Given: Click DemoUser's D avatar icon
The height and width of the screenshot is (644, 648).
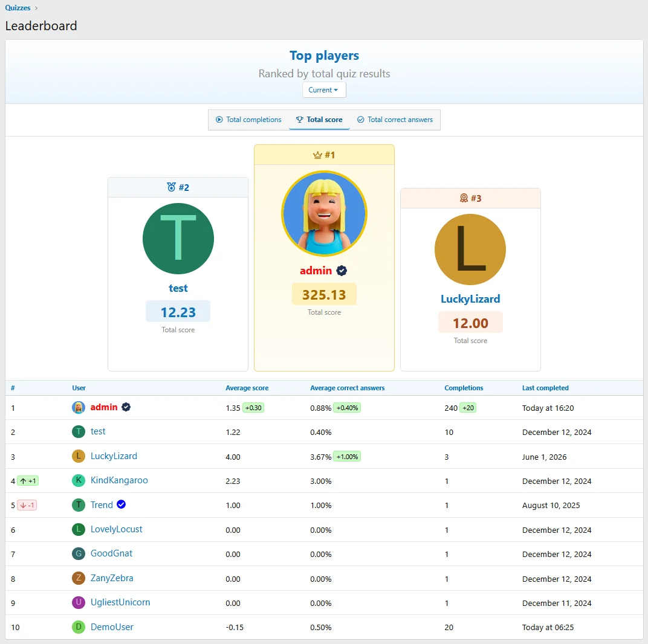Looking at the screenshot, I should tap(79, 627).
